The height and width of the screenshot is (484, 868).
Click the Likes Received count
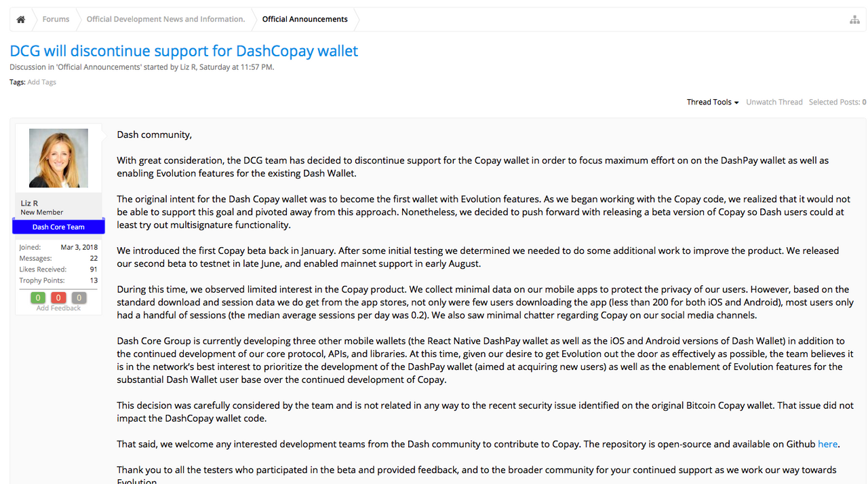click(93, 269)
